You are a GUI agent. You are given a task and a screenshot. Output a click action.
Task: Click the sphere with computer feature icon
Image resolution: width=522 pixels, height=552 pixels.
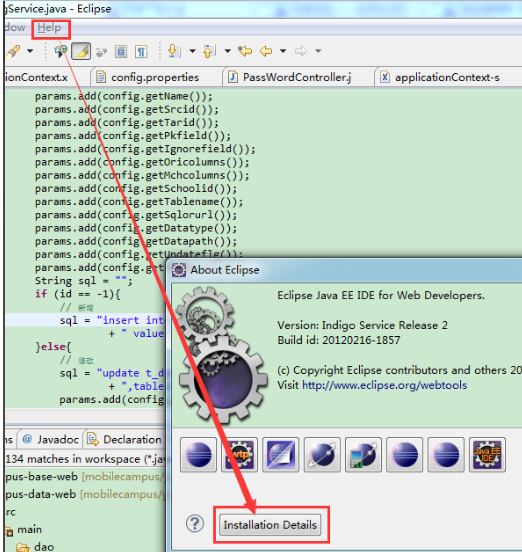[364, 455]
